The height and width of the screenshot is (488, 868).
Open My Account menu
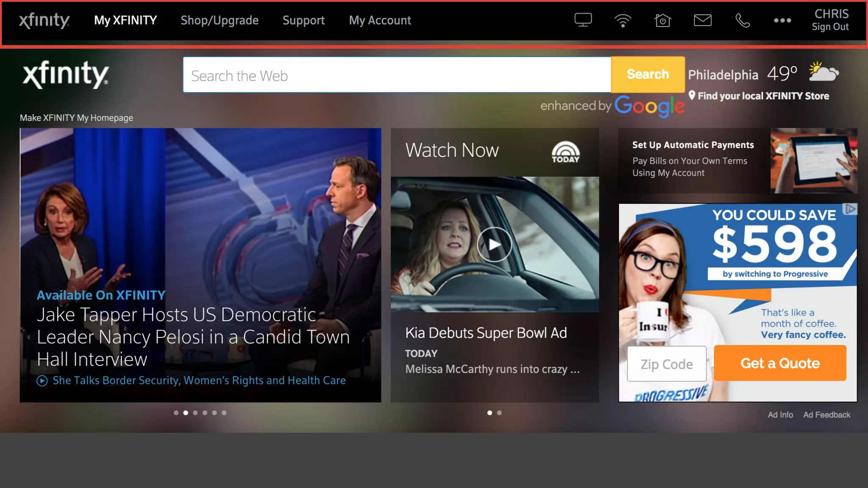380,20
